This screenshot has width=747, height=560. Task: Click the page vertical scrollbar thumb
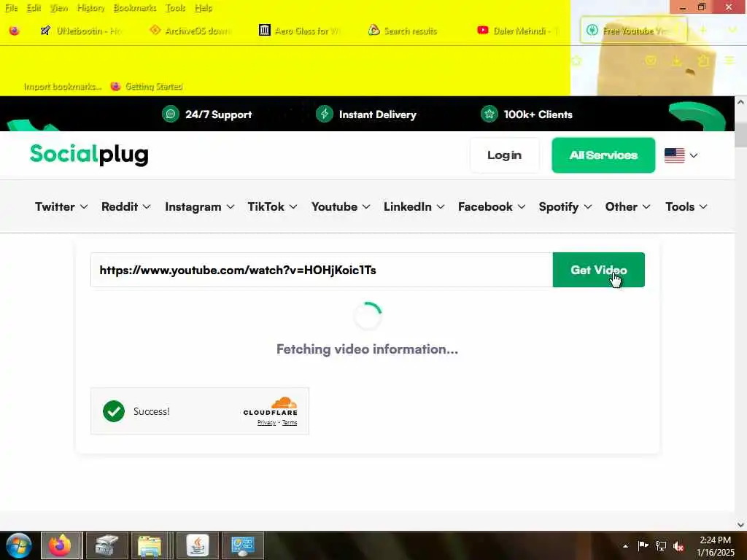tap(741, 135)
